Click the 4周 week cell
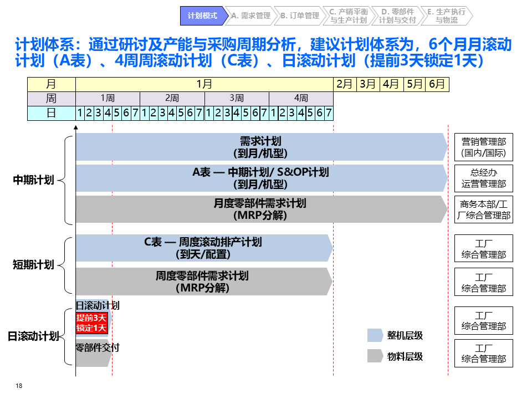 tap(301, 99)
